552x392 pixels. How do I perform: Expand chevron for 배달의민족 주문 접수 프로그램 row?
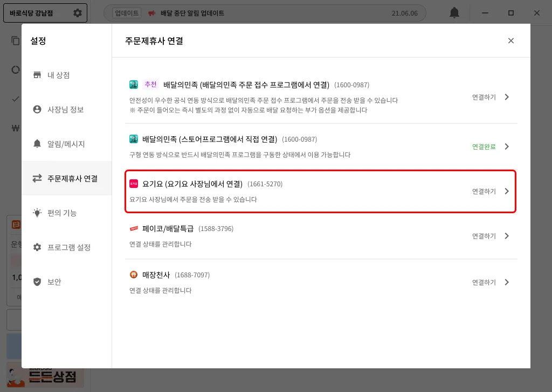pyautogui.click(x=507, y=97)
